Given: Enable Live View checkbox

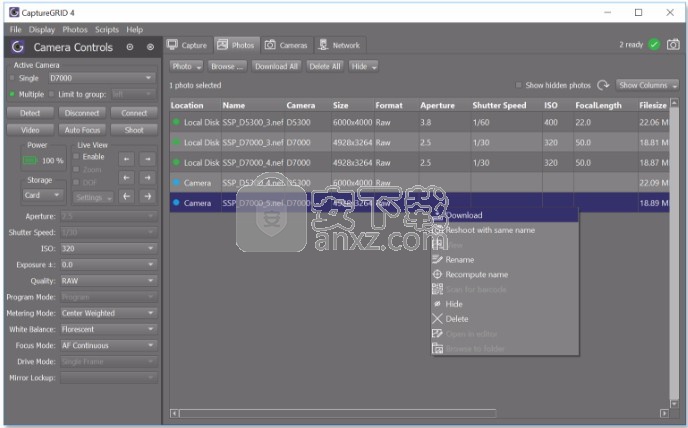Looking at the screenshot, I should coord(76,156).
